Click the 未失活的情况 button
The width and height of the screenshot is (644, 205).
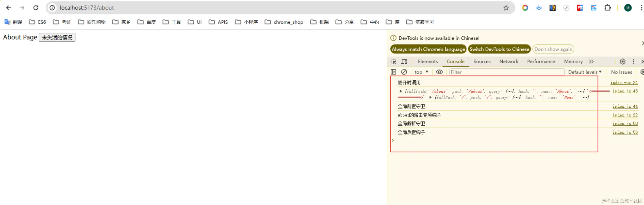point(57,37)
